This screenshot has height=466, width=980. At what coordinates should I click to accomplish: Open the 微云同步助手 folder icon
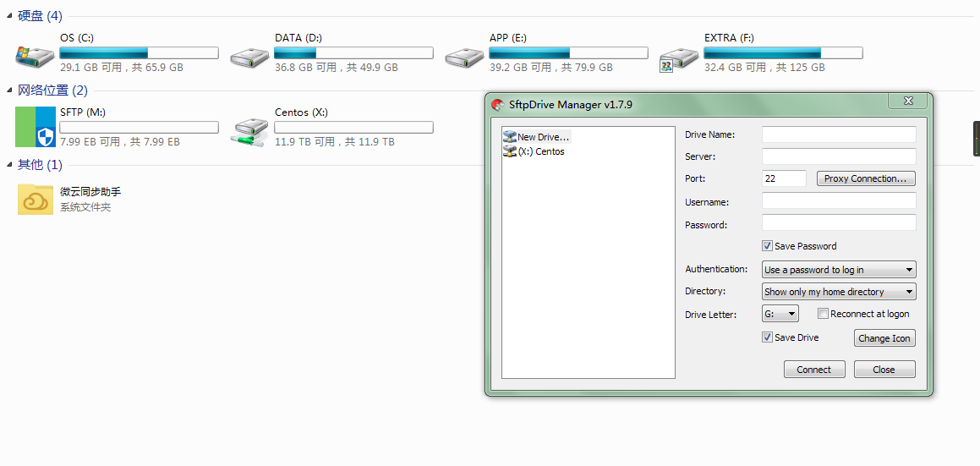35,200
